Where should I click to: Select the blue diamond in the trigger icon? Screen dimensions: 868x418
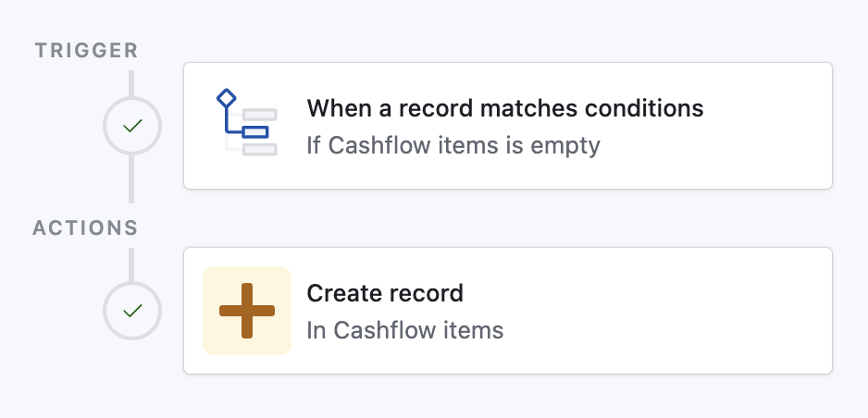[226, 97]
